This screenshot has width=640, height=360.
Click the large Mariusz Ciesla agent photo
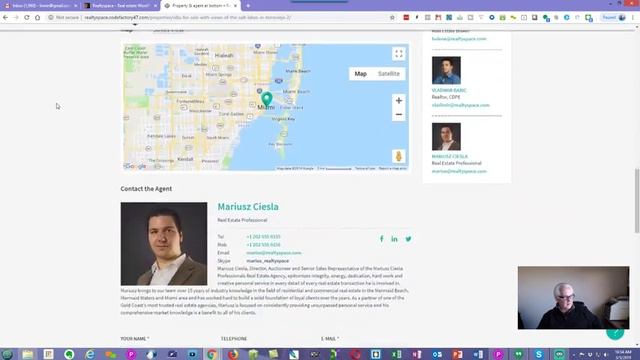pos(164,244)
